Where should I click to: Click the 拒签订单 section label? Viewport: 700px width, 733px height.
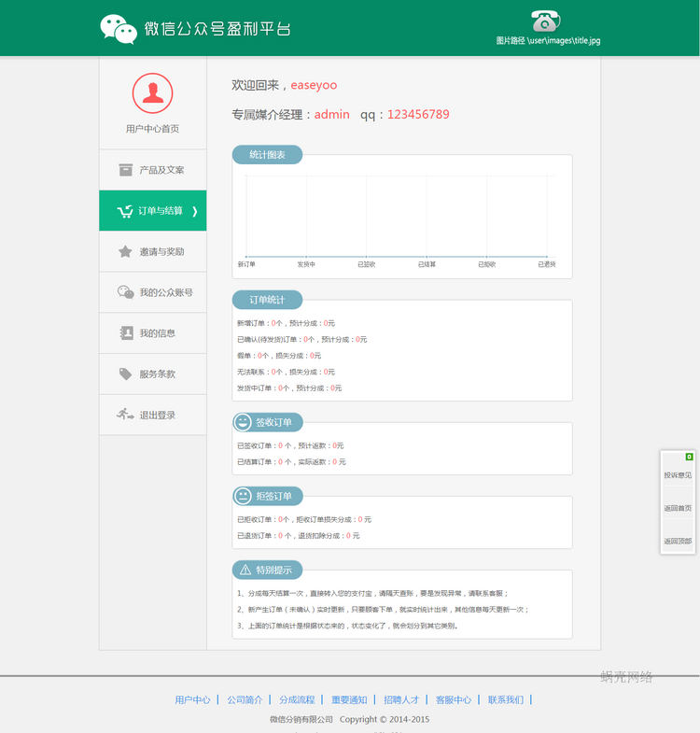coord(268,496)
